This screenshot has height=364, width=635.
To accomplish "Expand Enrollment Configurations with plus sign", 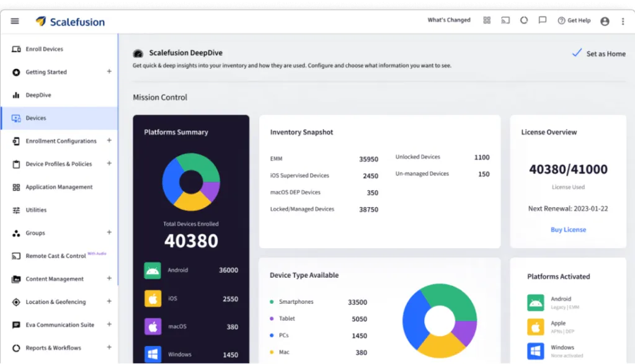I will [x=109, y=141].
